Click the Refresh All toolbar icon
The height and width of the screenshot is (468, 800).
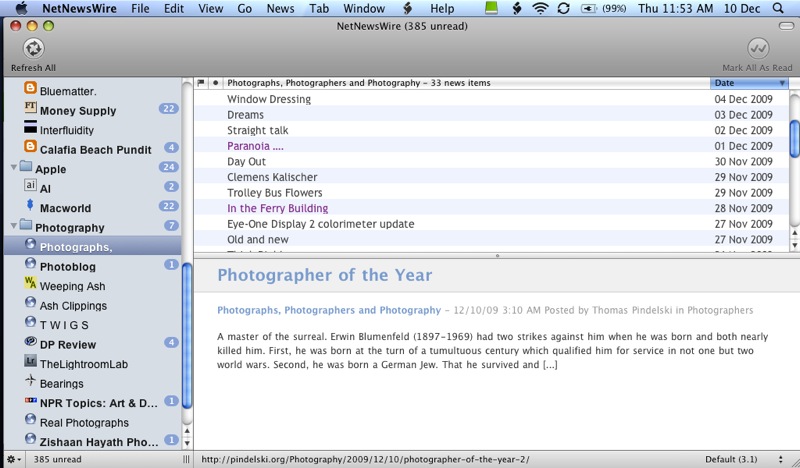[x=34, y=49]
